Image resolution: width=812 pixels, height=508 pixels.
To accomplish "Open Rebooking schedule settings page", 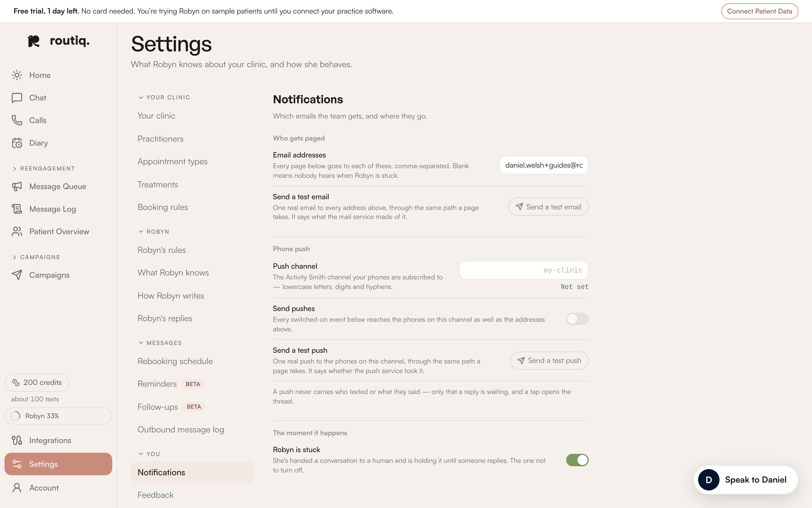I will 193,361.
